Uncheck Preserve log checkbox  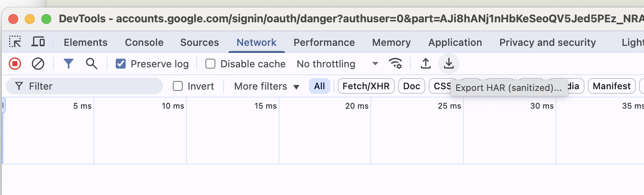click(120, 64)
